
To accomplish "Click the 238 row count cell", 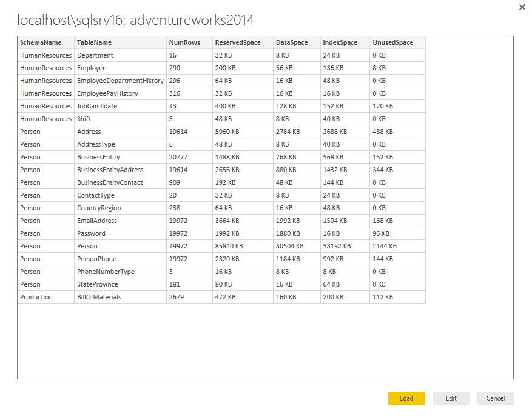I will click(x=190, y=208).
